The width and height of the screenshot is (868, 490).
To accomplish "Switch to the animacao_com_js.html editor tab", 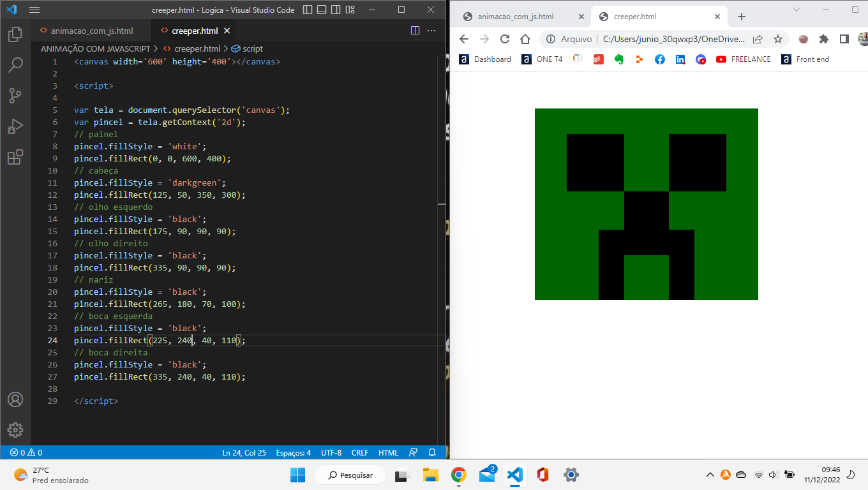I will pyautogui.click(x=91, y=31).
